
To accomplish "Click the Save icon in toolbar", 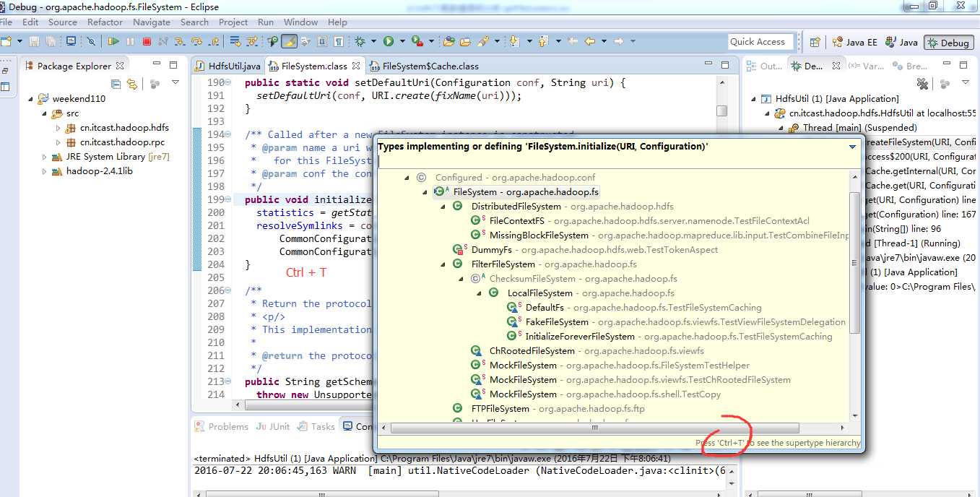I will [x=34, y=42].
